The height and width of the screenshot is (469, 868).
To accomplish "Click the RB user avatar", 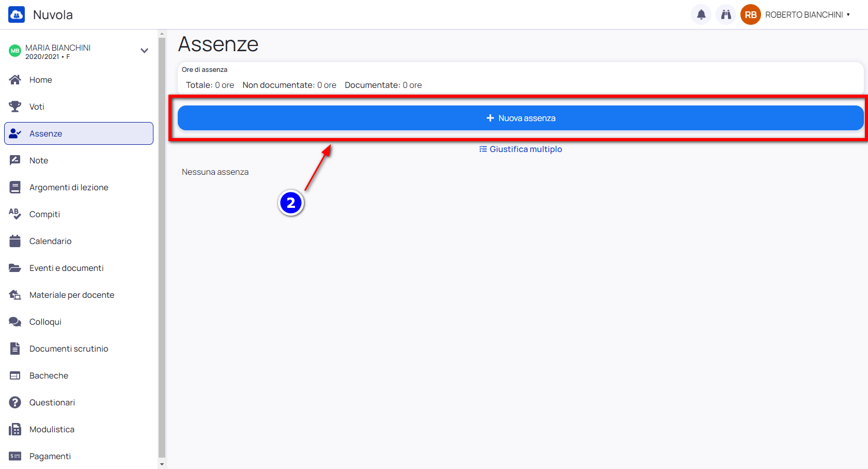I will click(751, 14).
